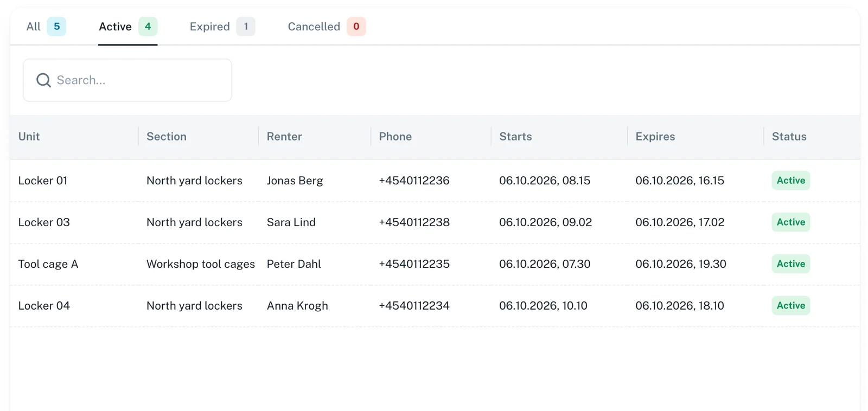Open the Cancelled tab
868x411 pixels.
click(x=327, y=27)
